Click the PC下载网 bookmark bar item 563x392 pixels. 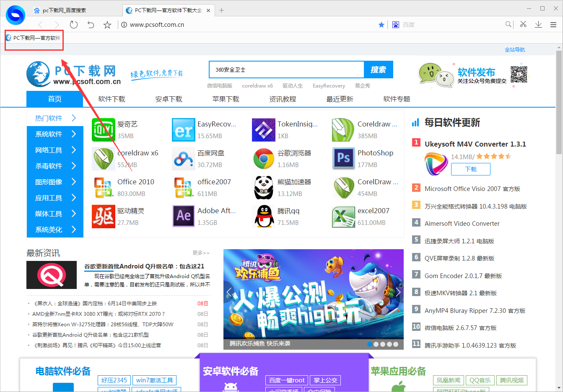coord(33,38)
